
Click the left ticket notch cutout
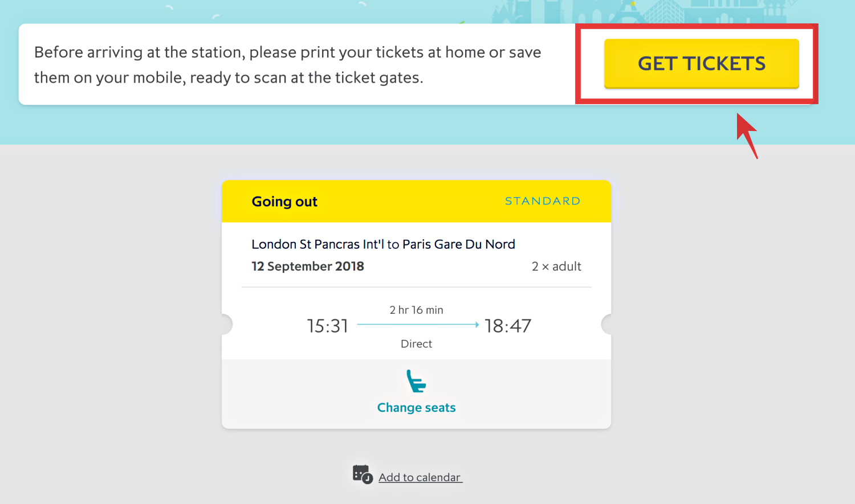(227, 324)
